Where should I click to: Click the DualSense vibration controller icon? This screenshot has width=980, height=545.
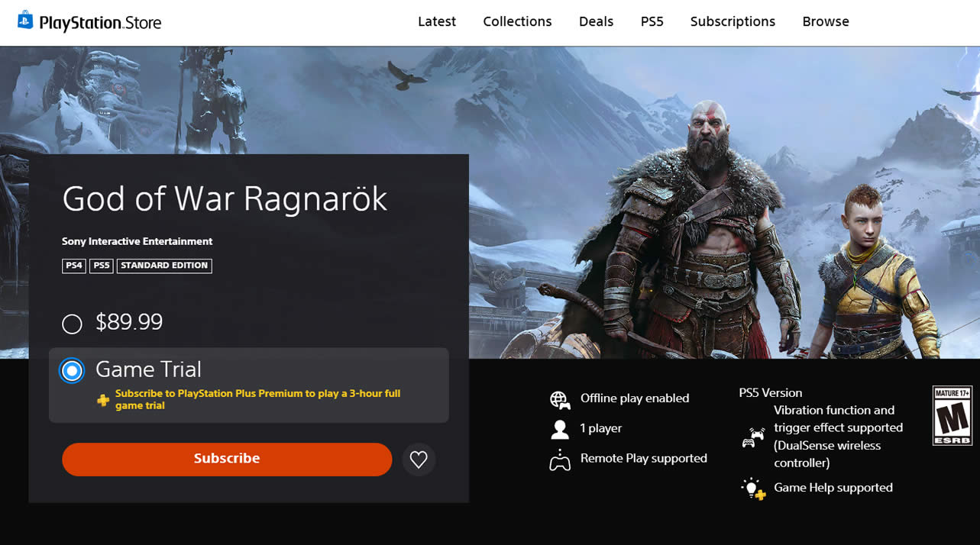point(753,438)
